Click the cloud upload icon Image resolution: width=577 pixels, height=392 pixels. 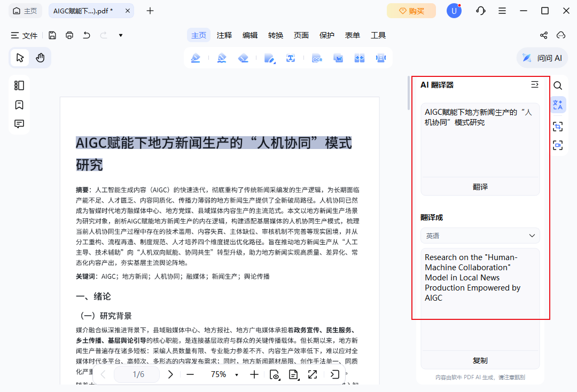pyautogui.click(x=561, y=35)
